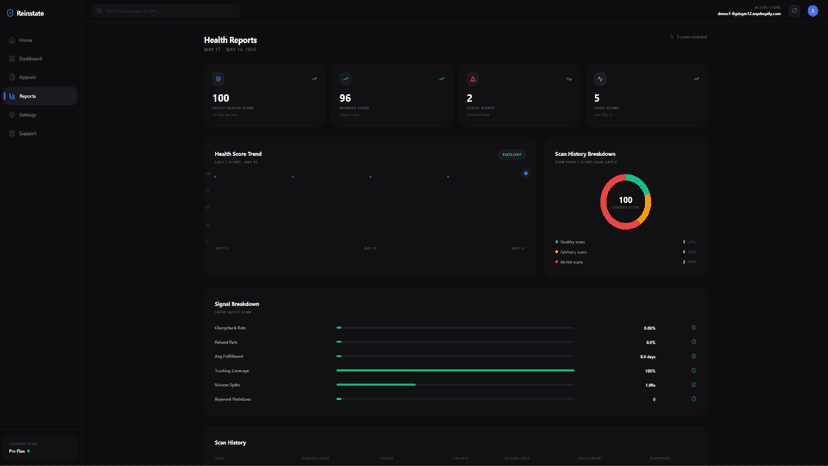
Task: Click the green Healthy scans legend dot
Action: [x=557, y=242]
